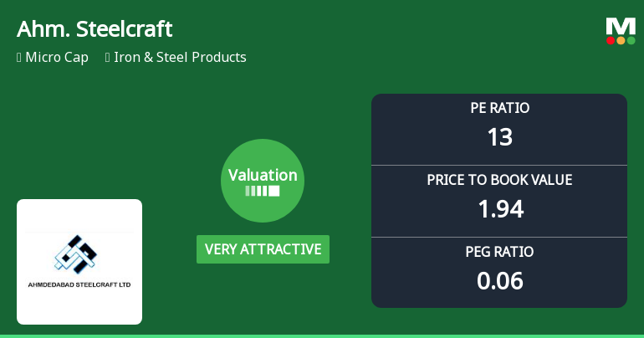This screenshot has width=644, height=338.
Task: Click the icon before Iron & Steel Products
Action: [x=108, y=58]
